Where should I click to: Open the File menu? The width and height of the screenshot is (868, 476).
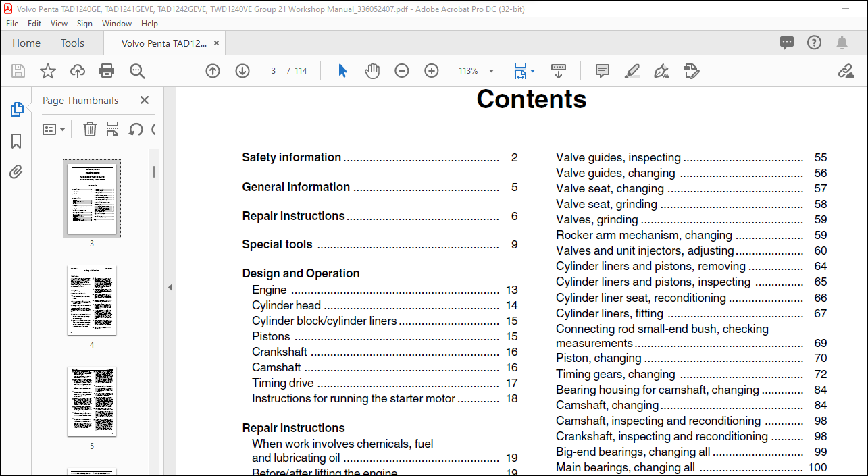(x=12, y=23)
